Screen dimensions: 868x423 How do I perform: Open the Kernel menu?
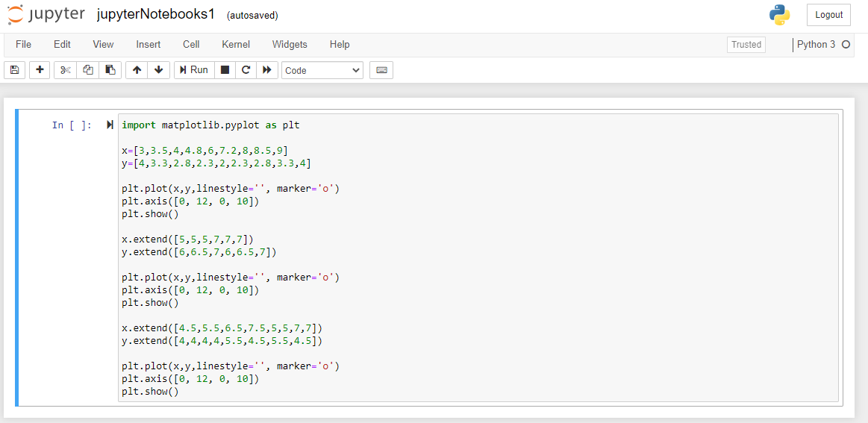(x=236, y=45)
